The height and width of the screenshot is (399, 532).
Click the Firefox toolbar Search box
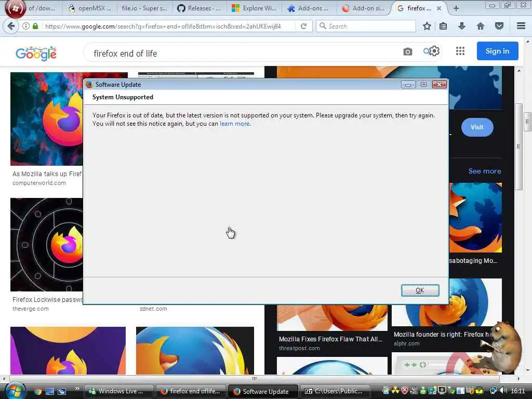pyautogui.click(x=366, y=26)
